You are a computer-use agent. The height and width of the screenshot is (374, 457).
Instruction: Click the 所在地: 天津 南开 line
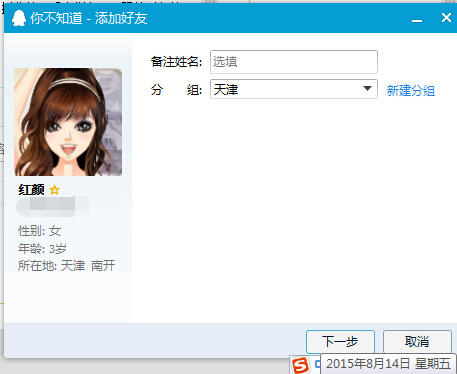67,266
